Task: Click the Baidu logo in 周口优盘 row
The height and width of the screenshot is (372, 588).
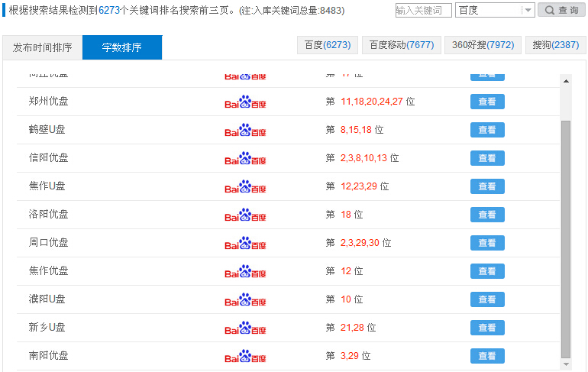Action: (x=245, y=243)
